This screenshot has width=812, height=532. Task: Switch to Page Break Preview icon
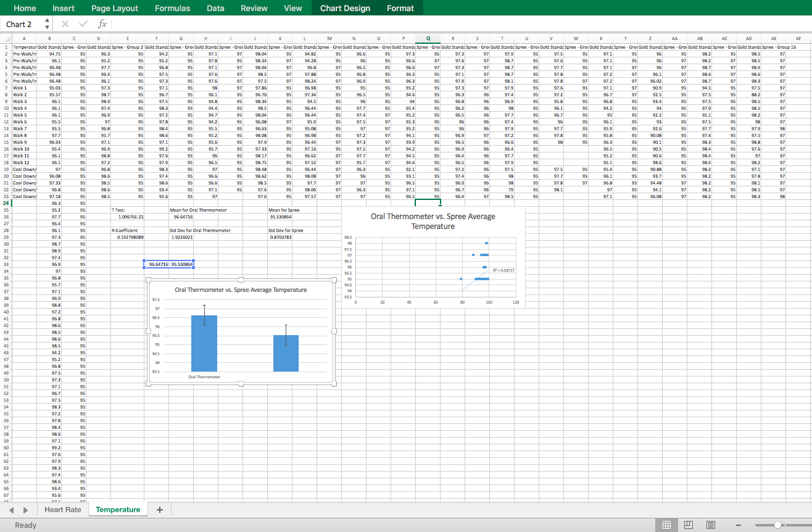click(x=711, y=525)
